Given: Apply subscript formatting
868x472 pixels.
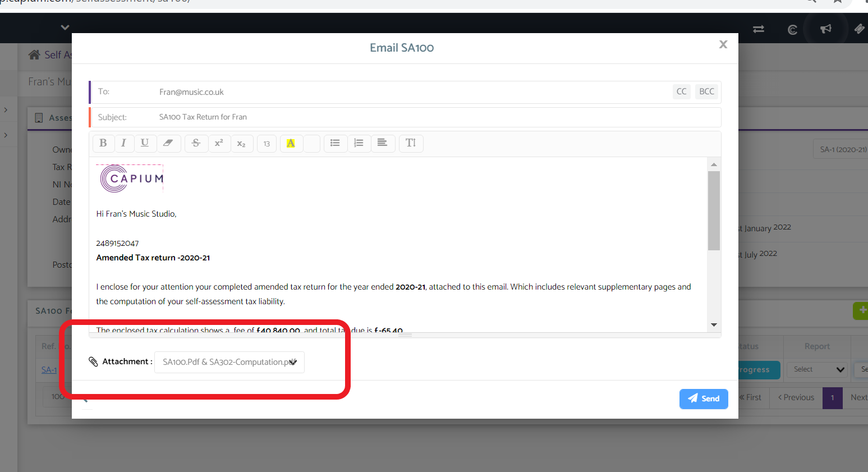Looking at the screenshot, I should tap(241, 143).
